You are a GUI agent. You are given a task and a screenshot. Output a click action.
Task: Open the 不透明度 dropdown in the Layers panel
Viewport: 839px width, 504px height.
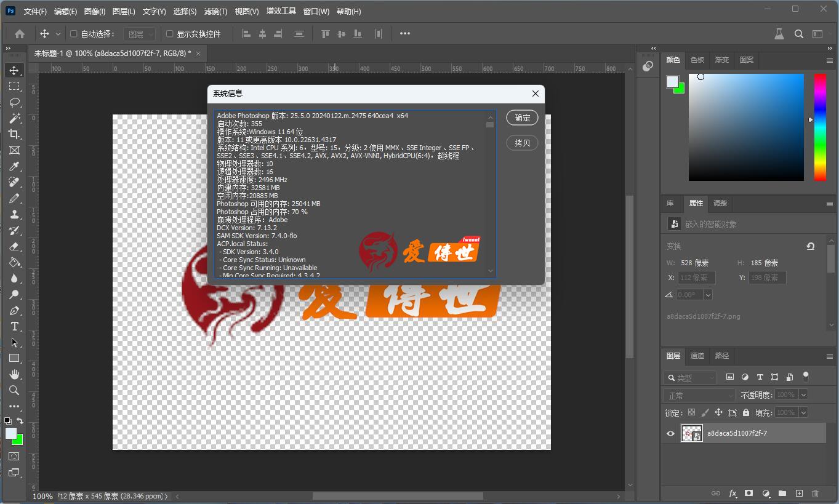click(802, 394)
